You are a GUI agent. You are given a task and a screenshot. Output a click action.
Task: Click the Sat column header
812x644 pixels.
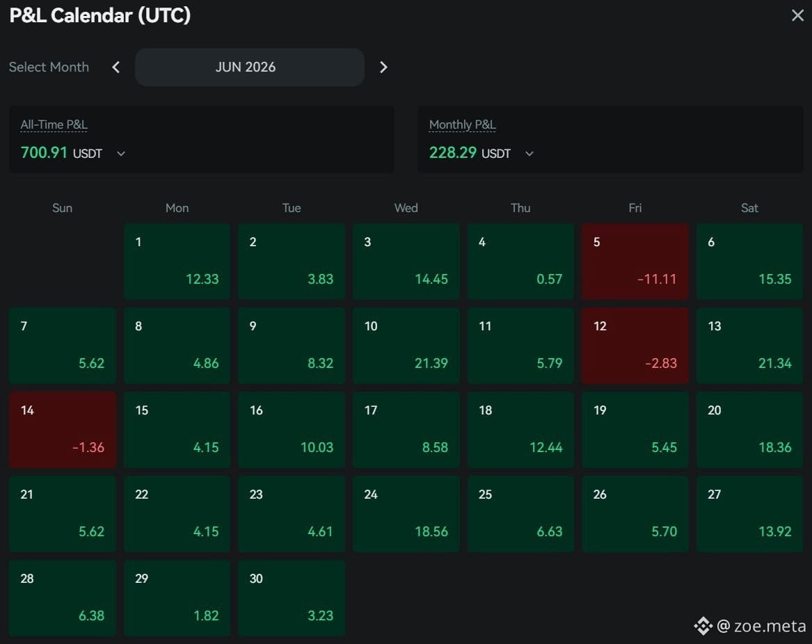click(x=749, y=208)
